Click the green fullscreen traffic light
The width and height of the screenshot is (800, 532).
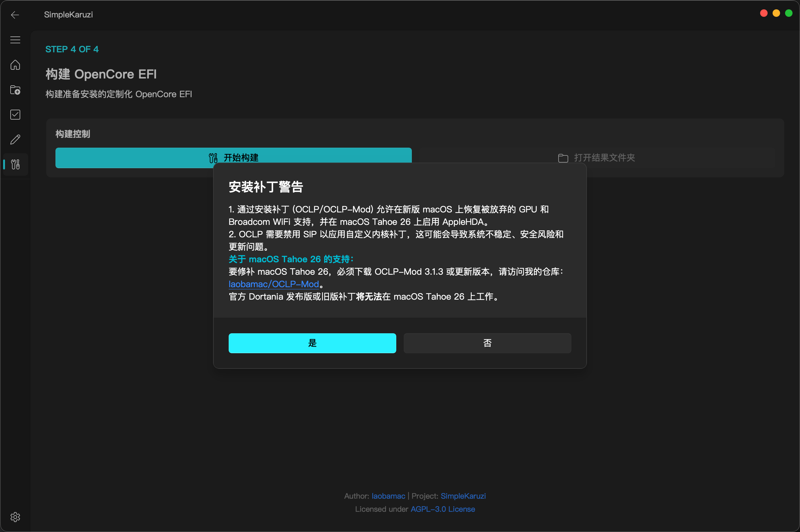tap(788, 13)
